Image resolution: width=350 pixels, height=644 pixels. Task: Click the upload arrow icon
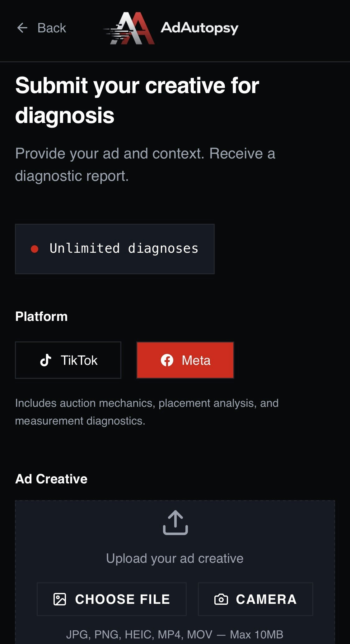click(175, 524)
